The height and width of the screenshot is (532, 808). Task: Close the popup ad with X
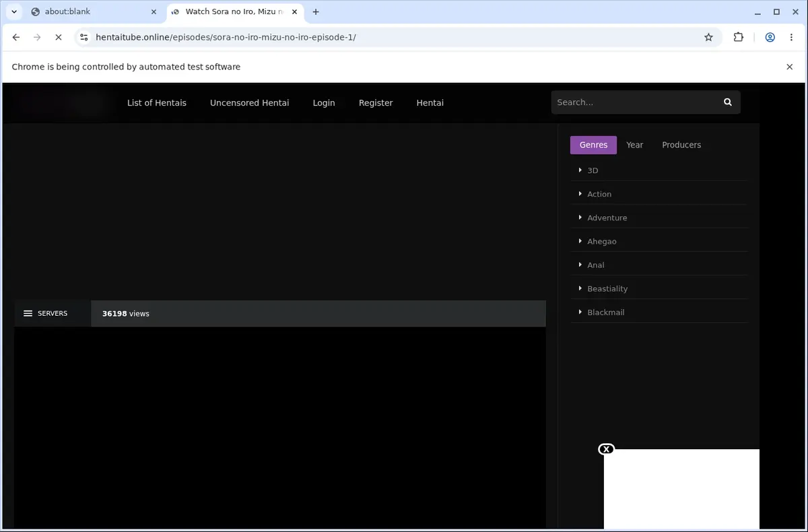[x=606, y=449]
